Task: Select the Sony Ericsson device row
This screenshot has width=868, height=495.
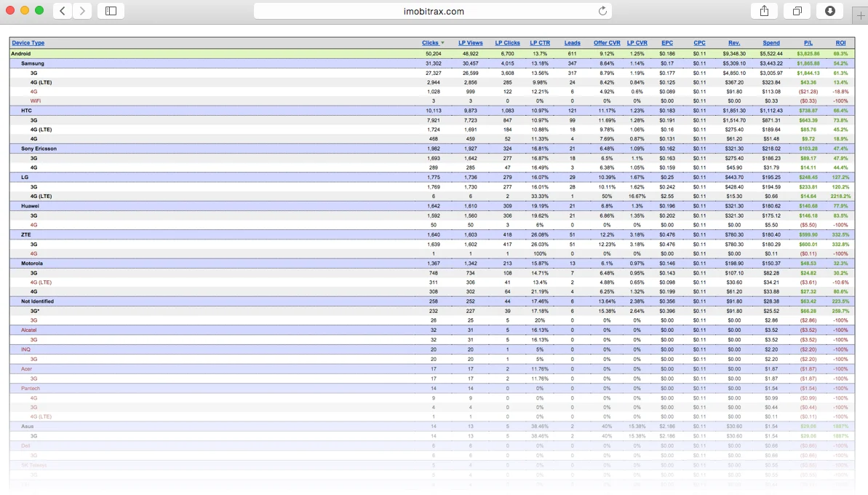Action: coord(431,148)
